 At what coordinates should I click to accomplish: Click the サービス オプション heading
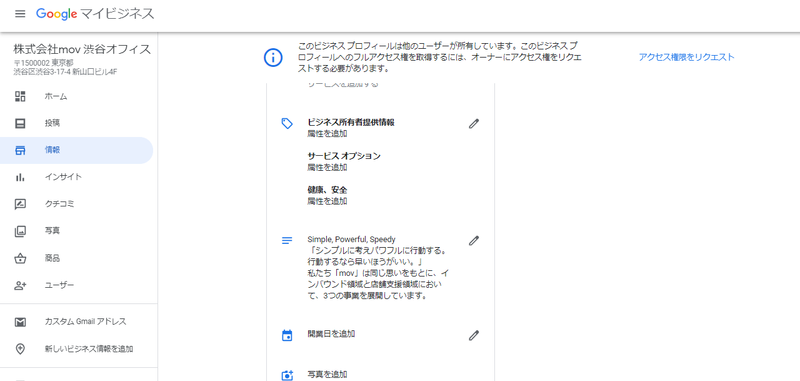pyautogui.click(x=344, y=156)
